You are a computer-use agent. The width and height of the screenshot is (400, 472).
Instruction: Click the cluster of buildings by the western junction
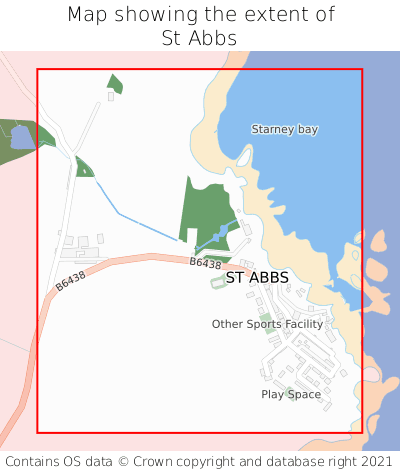click(x=82, y=247)
